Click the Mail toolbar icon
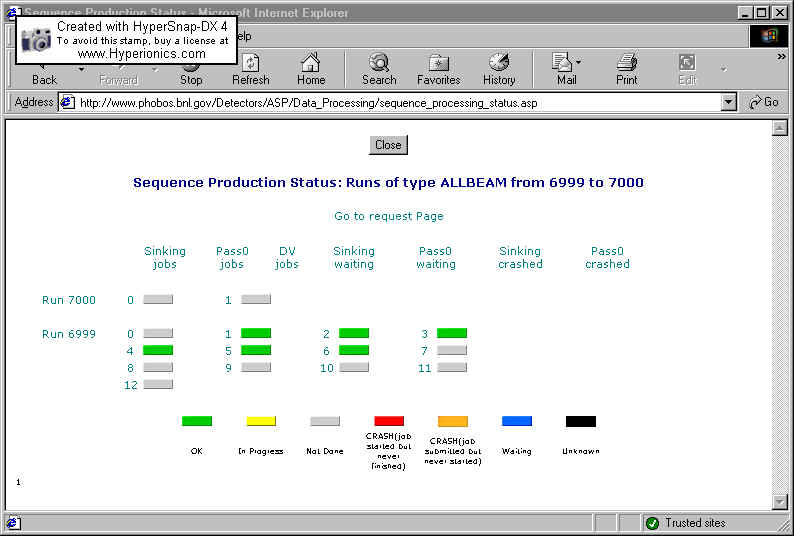Screen dimensions: 794x536 (x=563, y=70)
